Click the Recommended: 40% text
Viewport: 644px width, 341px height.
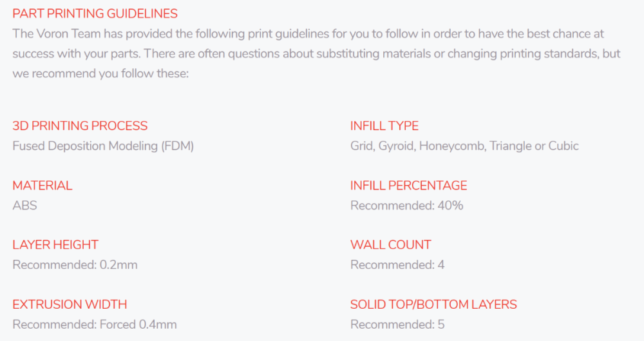click(x=406, y=205)
